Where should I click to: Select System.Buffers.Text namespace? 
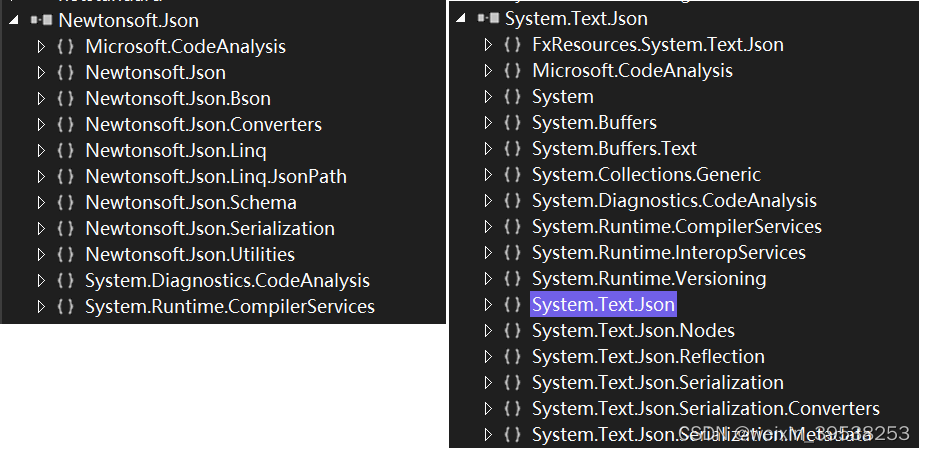pos(614,149)
